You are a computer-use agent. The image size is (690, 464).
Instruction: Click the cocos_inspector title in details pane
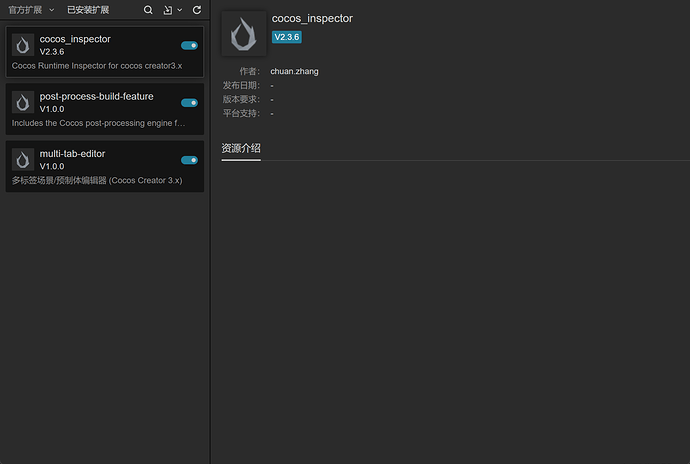click(x=312, y=18)
